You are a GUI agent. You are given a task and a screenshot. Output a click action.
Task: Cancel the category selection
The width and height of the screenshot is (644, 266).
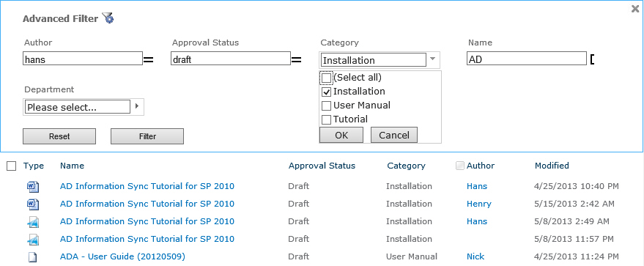pos(394,135)
